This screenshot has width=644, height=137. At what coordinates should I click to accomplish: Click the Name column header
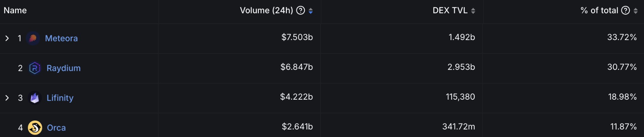(15, 11)
